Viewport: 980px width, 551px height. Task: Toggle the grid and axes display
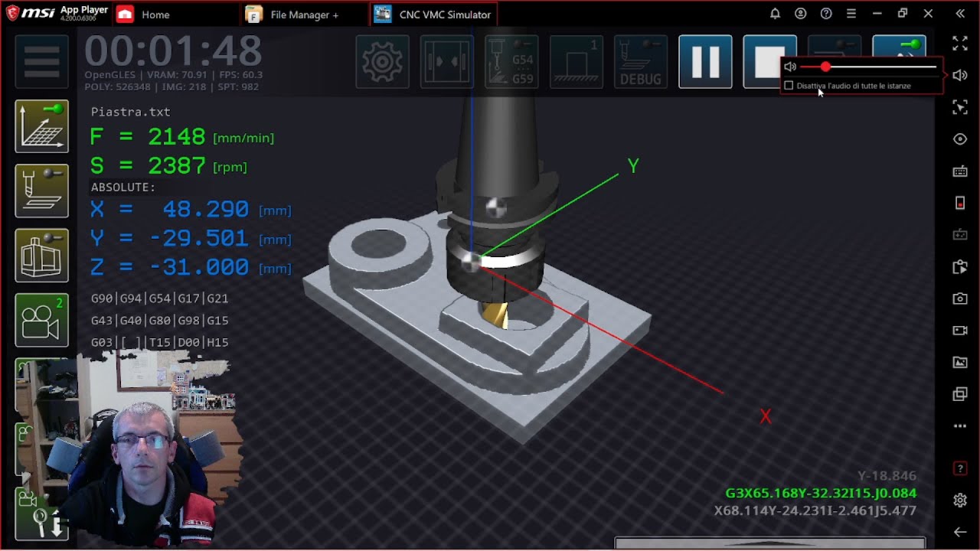pyautogui.click(x=41, y=126)
